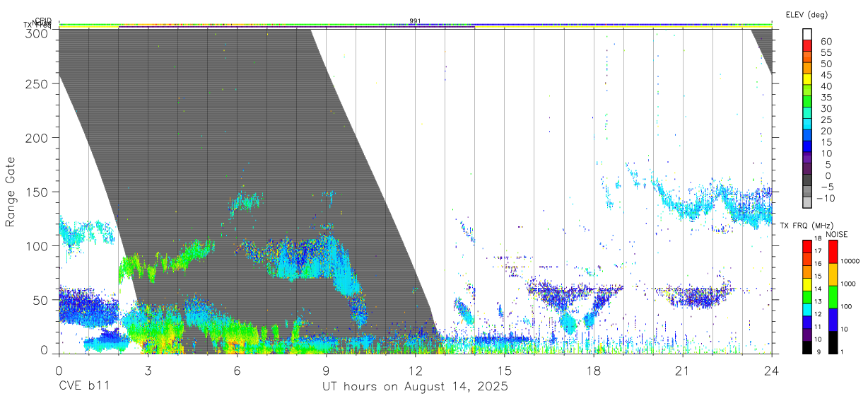The image size is (868, 401).
Task: Click the 'Range Gate' y-axis label
Action: 11,192
